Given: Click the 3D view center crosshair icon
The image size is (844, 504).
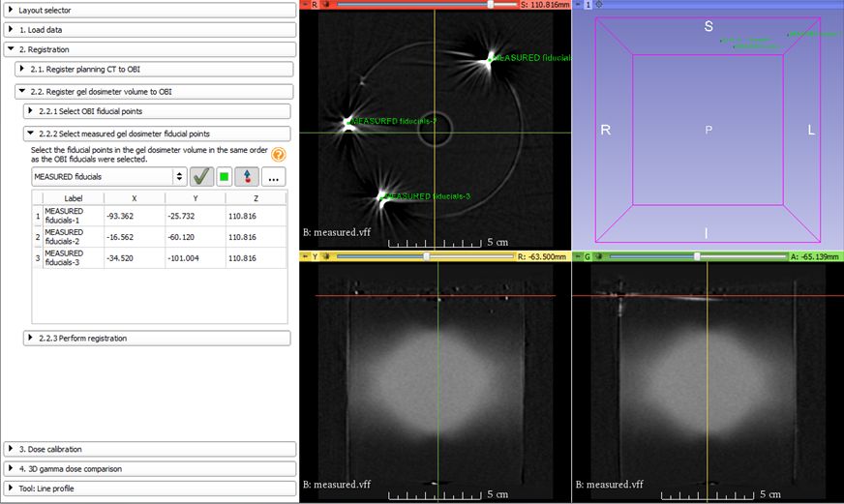Looking at the screenshot, I should pos(599,5).
